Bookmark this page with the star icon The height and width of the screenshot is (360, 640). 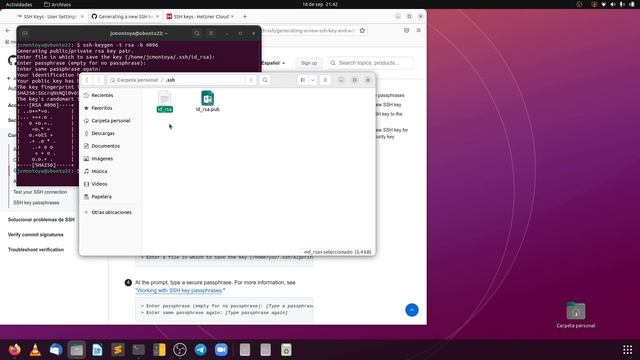362,31
